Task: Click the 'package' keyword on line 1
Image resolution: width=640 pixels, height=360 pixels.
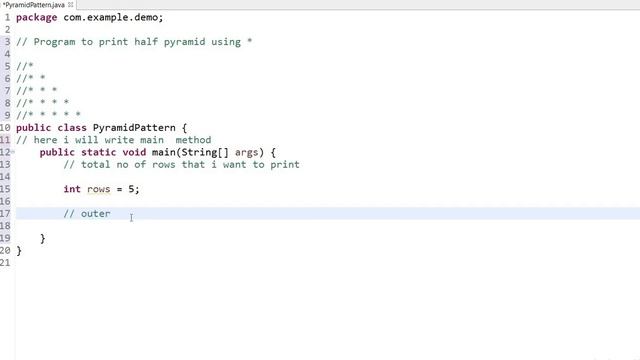Action: (x=37, y=18)
